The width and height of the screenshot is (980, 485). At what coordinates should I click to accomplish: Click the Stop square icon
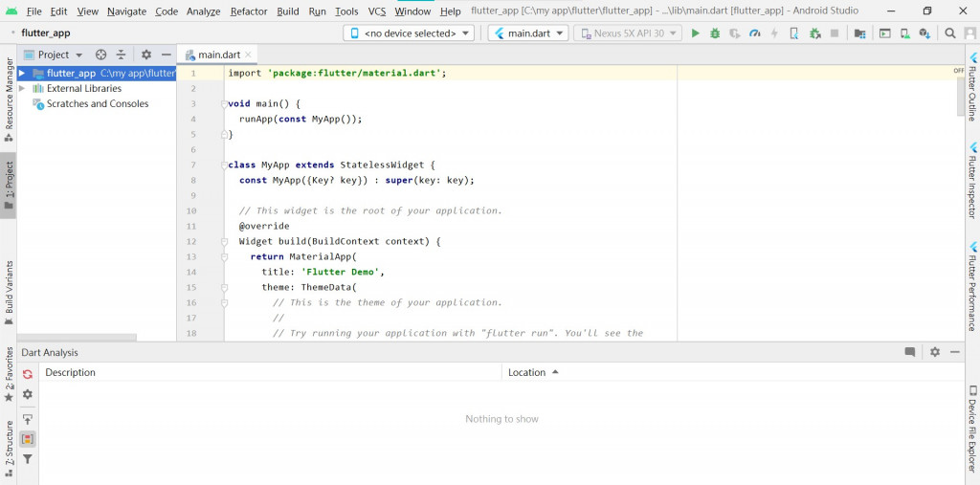835,33
